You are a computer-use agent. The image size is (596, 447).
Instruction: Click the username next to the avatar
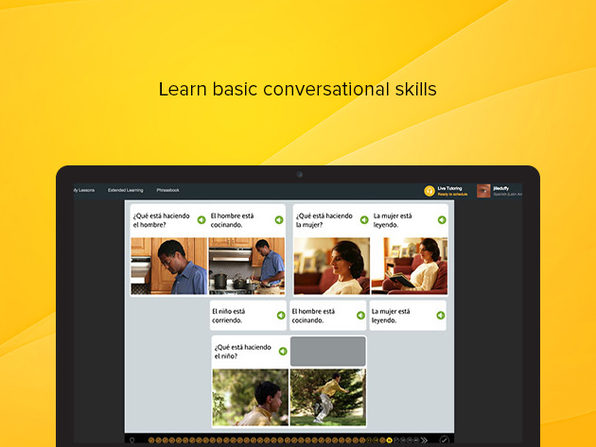[501, 188]
